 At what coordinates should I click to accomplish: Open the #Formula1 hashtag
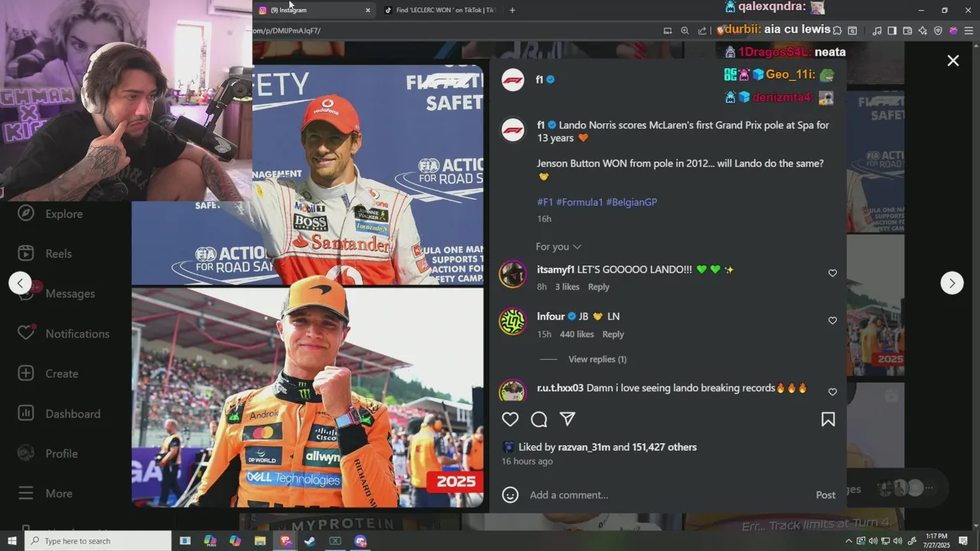coord(580,202)
